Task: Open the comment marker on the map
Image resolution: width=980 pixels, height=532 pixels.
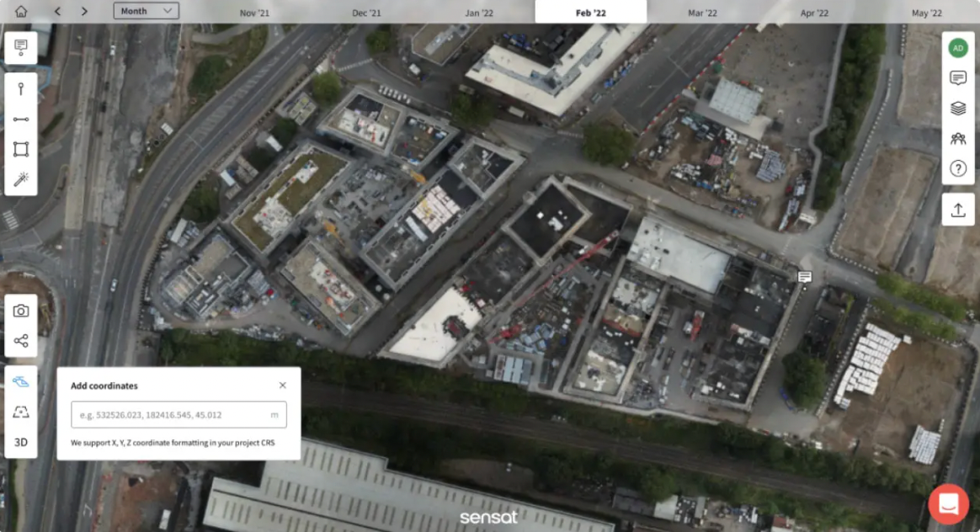Action: [x=804, y=277]
